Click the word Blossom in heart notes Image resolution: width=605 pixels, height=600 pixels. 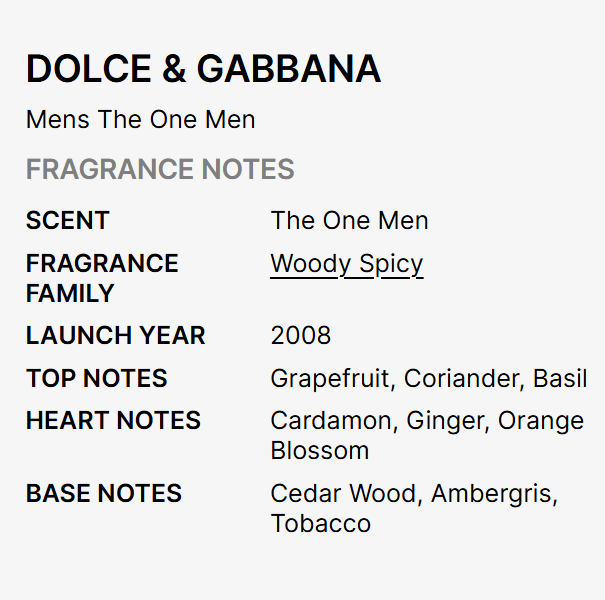(319, 450)
